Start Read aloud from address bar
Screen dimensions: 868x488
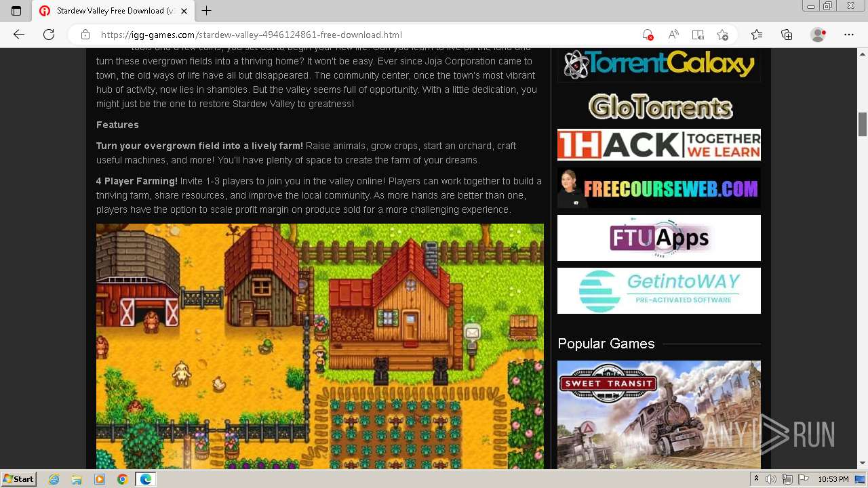click(x=673, y=35)
